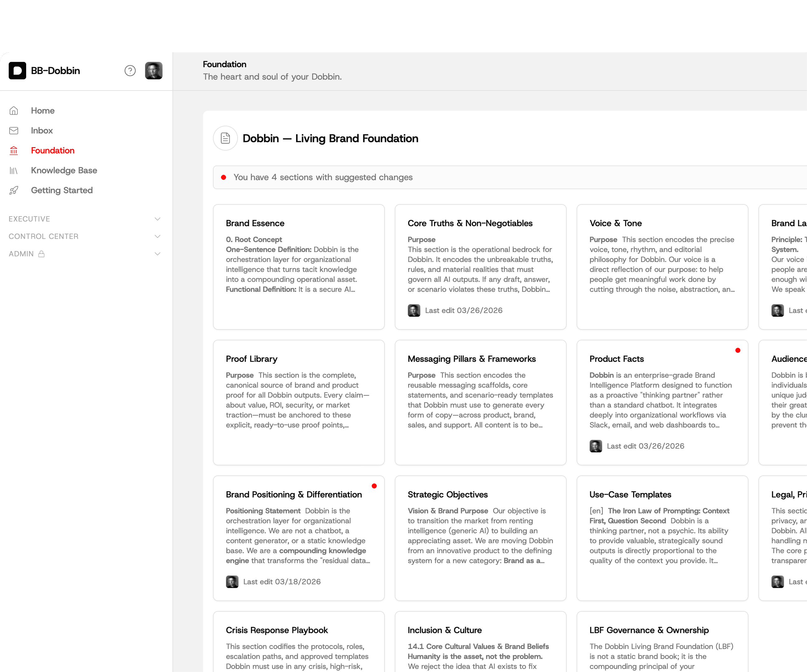Click the Home house icon
This screenshot has height=672, width=807.
coord(14,110)
